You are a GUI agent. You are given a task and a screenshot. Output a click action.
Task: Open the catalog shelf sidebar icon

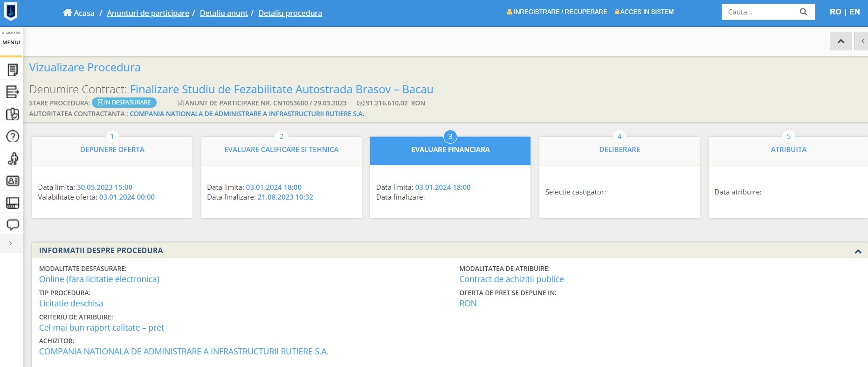click(13, 203)
